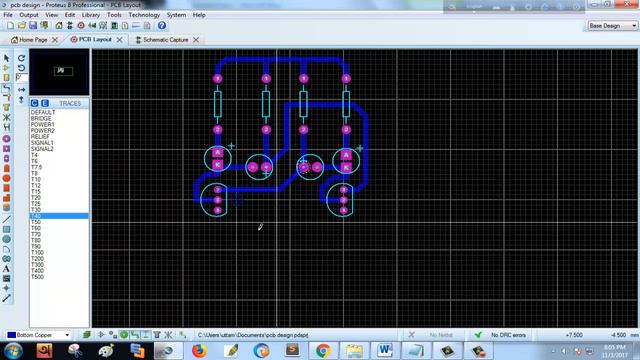Open the File menu
The width and height of the screenshot is (640, 360).
click(8, 15)
